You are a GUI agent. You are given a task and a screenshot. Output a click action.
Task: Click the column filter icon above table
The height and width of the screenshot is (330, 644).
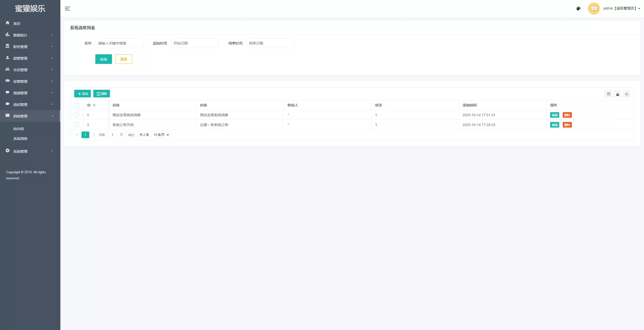[x=608, y=94]
